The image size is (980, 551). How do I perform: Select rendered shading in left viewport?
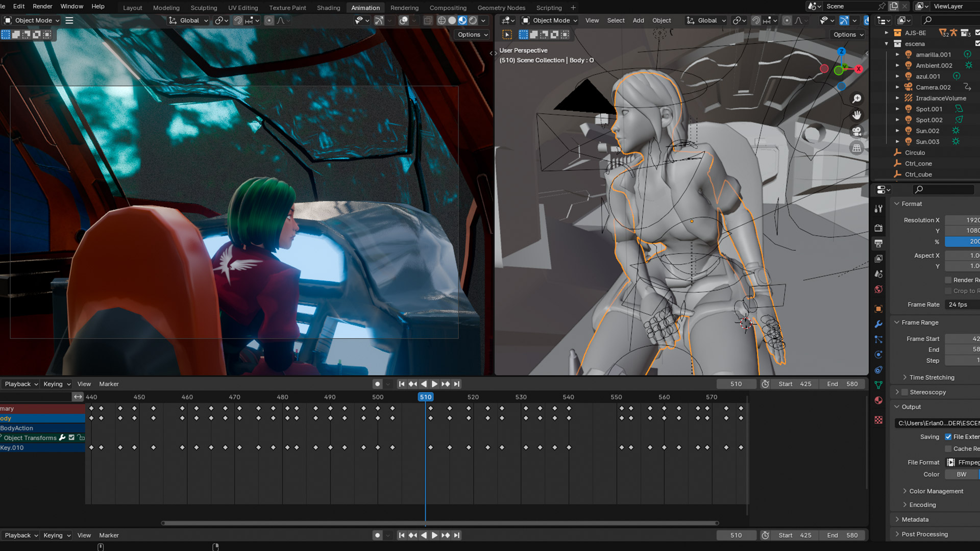[473, 20]
